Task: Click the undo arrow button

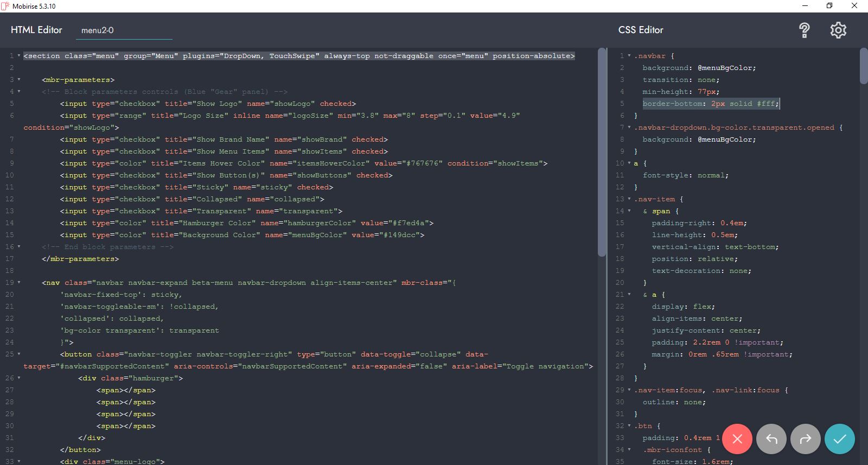Action: (x=771, y=439)
